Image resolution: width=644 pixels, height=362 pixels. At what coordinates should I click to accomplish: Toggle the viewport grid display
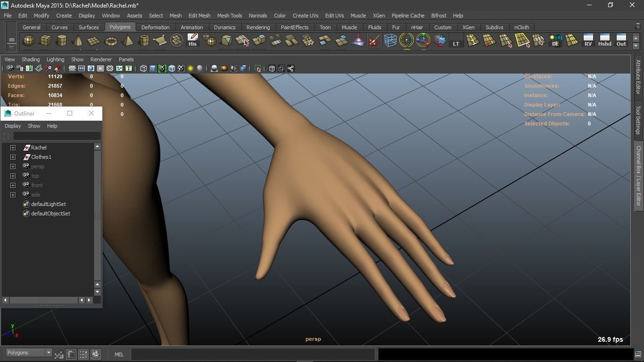72,68
